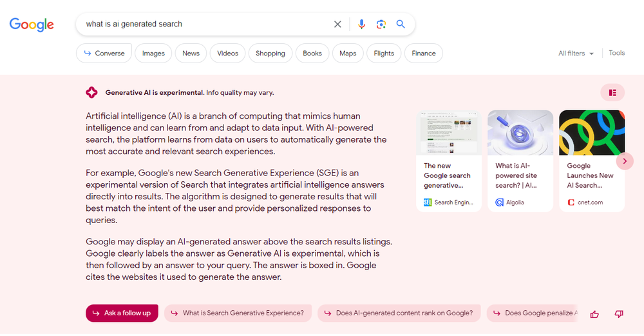
Task: Toggle the AI answer layout view button
Action: click(x=612, y=92)
